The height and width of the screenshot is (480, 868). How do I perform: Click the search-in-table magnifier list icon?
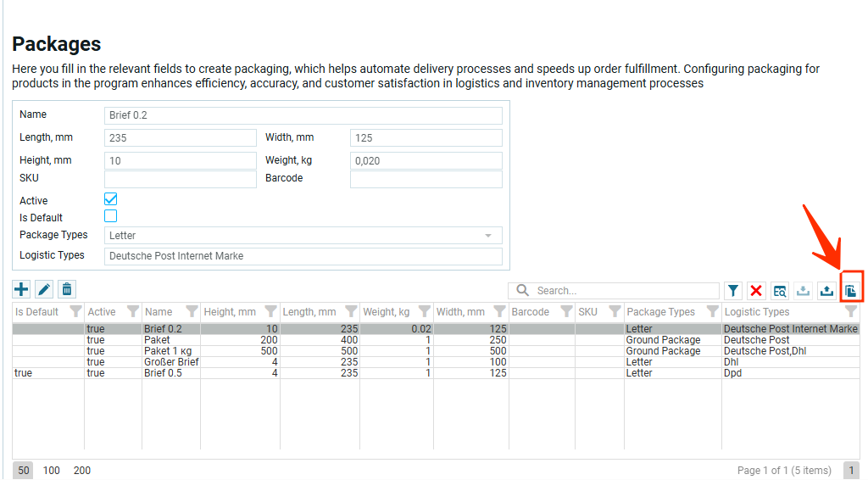[x=780, y=291]
